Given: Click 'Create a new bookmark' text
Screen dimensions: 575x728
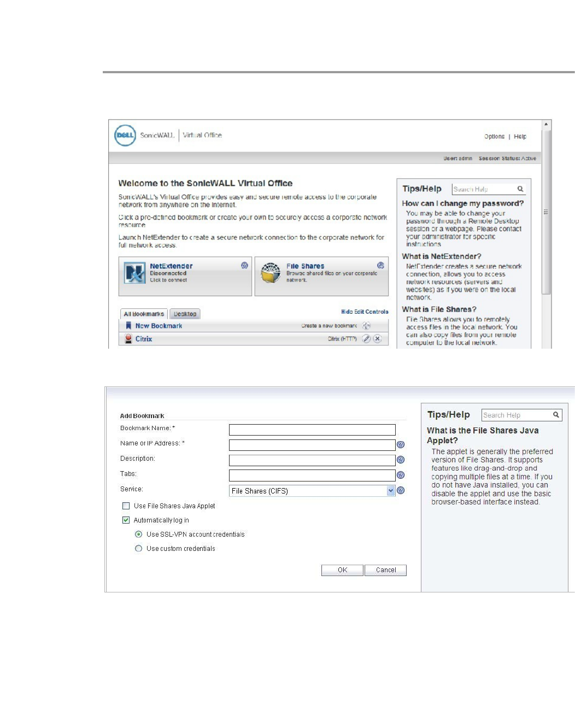Looking at the screenshot, I should tap(329, 326).
